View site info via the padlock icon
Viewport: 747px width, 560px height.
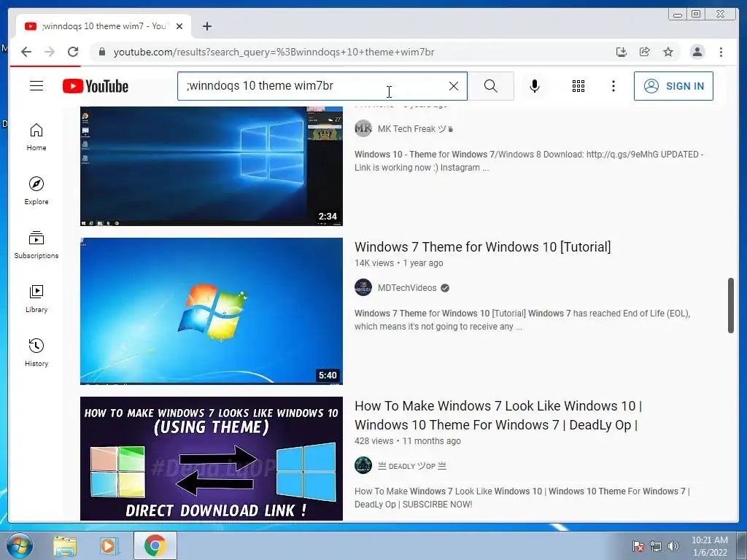pyautogui.click(x=101, y=52)
